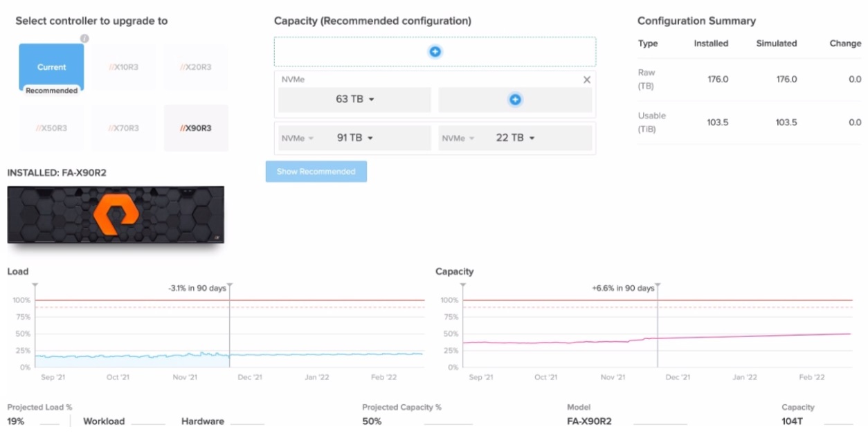Viewport: 868px width, 445px height.
Task: Click the info icon above the Current controller
Action: pos(84,39)
